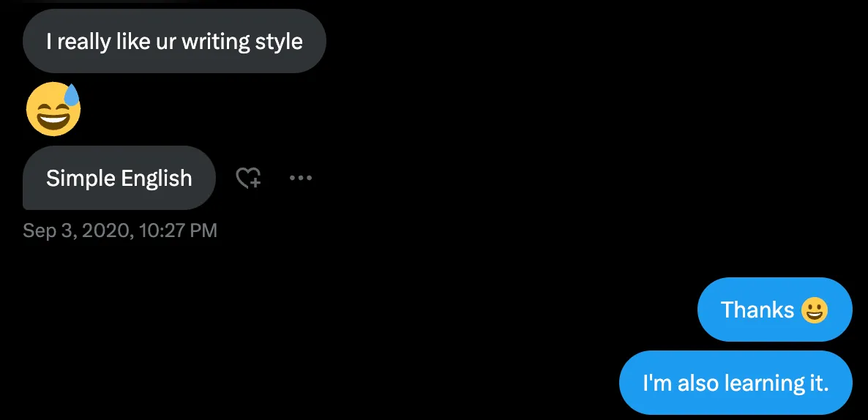Click the word "really" in the first message
This screenshot has height=420, width=868.
tap(84, 41)
